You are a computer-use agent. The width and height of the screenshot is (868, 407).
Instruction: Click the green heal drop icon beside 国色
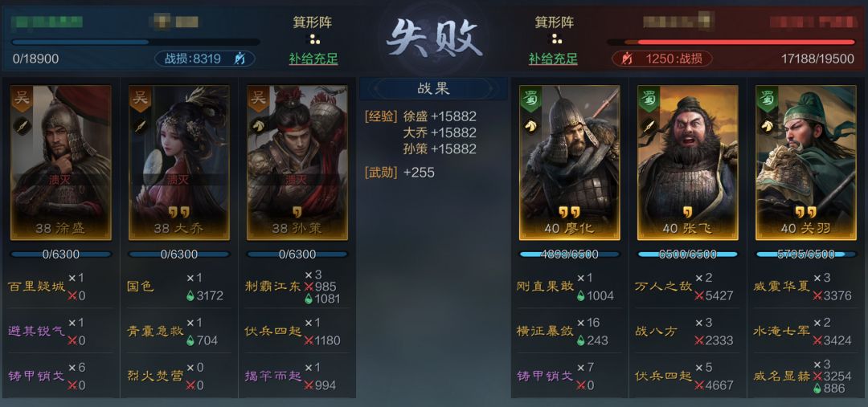pyautogui.click(x=191, y=296)
